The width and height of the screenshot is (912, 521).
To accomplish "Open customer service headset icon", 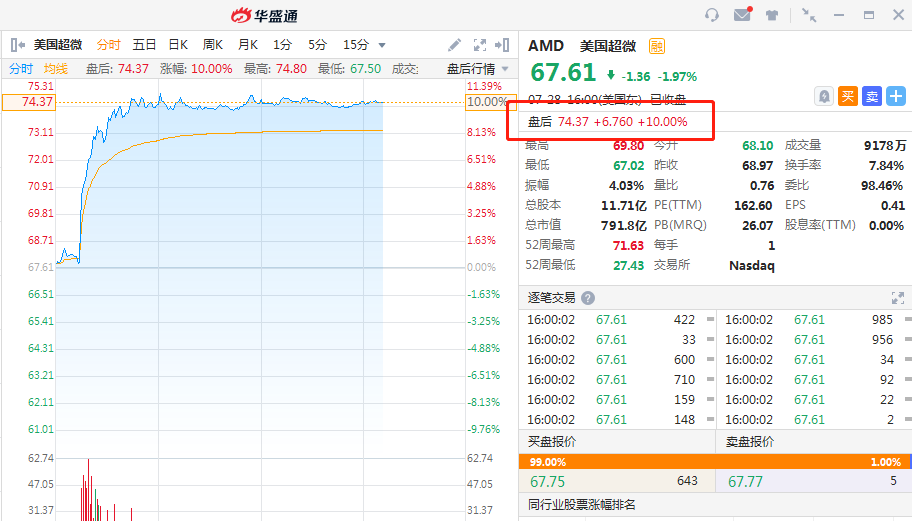I will (712, 15).
